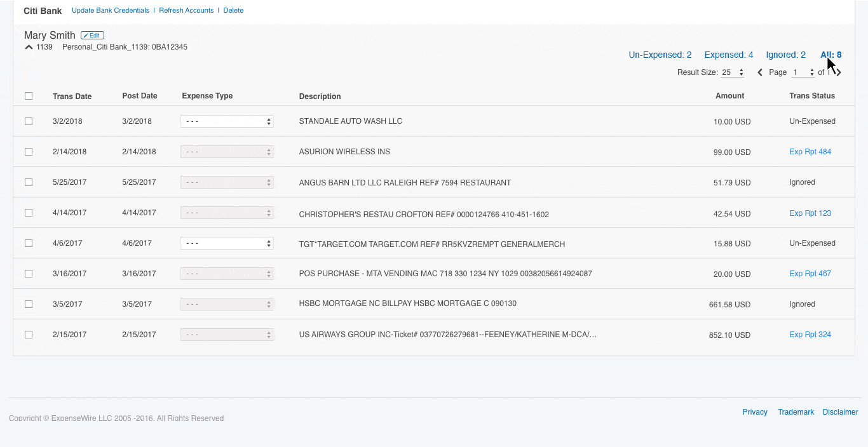Screen dimensions: 868x447
Task: Open the Exp Rpt 324 link
Action: pos(810,335)
